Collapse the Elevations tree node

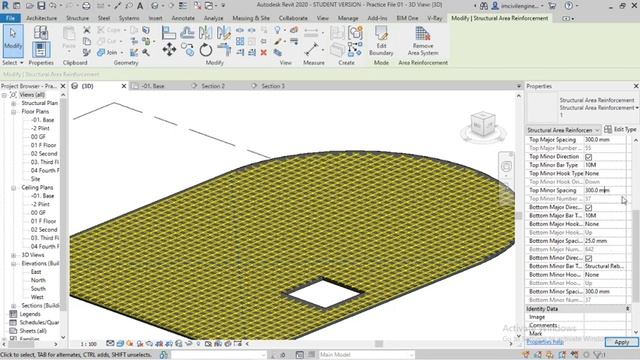pyautogui.click(x=13, y=263)
